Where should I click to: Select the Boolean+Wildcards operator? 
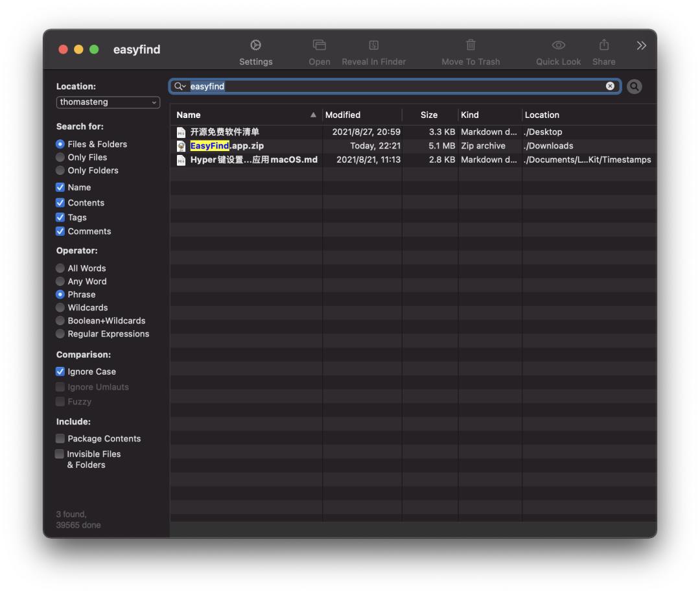tap(60, 321)
